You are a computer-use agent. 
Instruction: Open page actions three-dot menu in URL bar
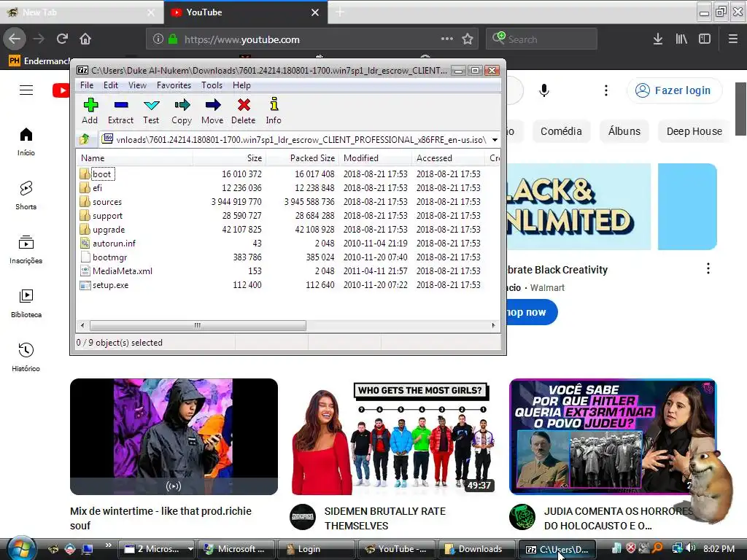coord(447,39)
